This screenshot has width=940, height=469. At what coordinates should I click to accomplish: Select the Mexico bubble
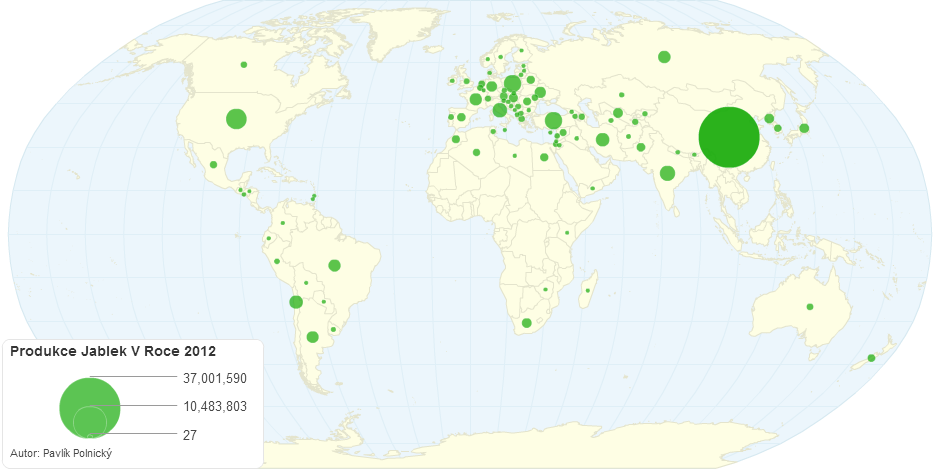coord(213,164)
